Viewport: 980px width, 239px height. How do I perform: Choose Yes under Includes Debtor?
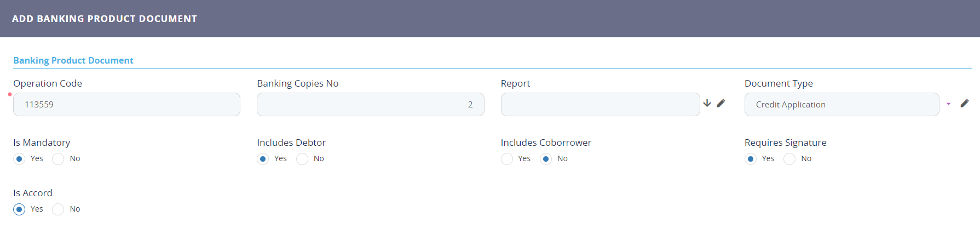263,159
